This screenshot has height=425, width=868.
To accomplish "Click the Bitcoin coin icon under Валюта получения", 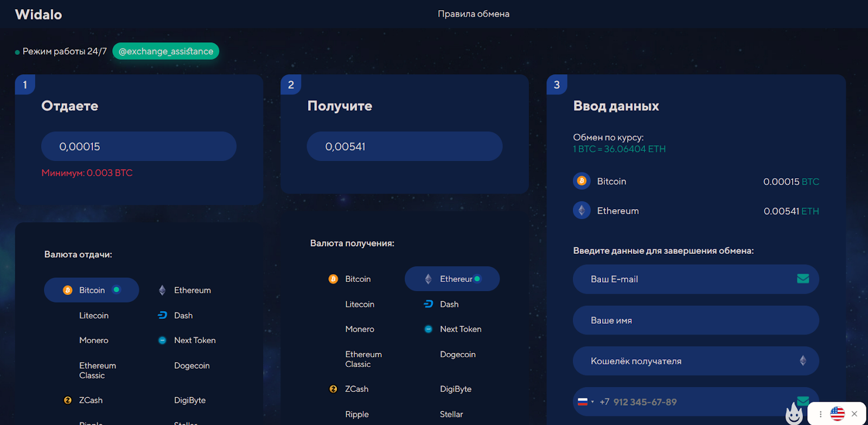I will click(333, 279).
